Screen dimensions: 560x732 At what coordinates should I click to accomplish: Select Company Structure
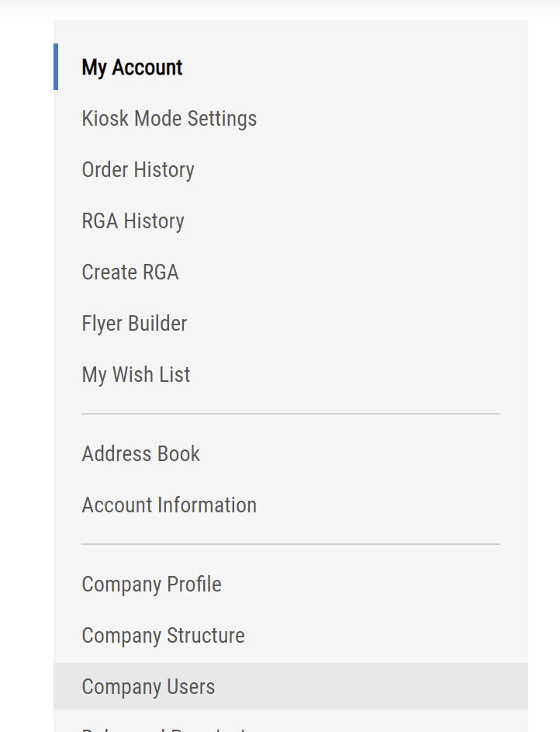163,636
